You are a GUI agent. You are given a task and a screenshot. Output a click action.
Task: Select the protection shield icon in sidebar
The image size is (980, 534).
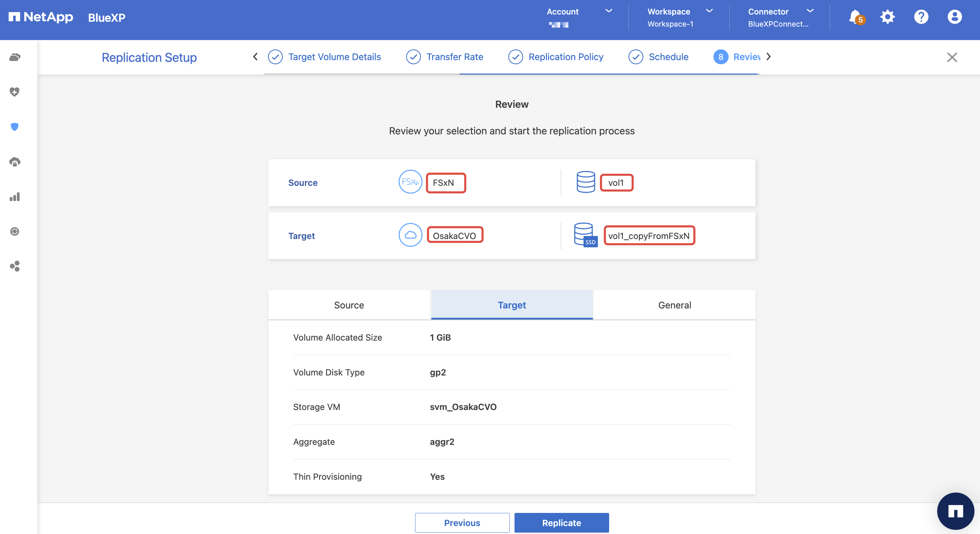coord(15,127)
